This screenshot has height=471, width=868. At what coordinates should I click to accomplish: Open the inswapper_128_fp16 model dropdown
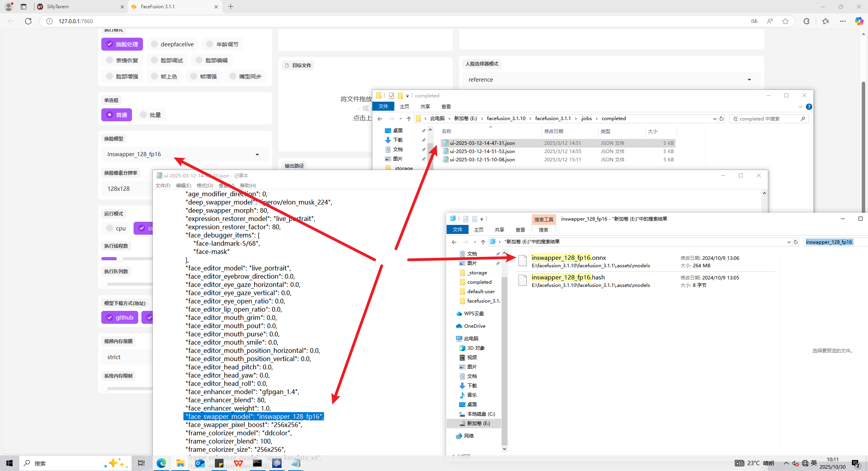[x=257, y=154]
